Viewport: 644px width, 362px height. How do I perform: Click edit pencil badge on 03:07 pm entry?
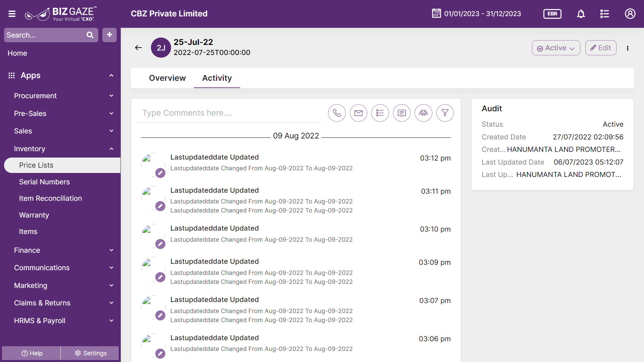(x=160, y=315)
